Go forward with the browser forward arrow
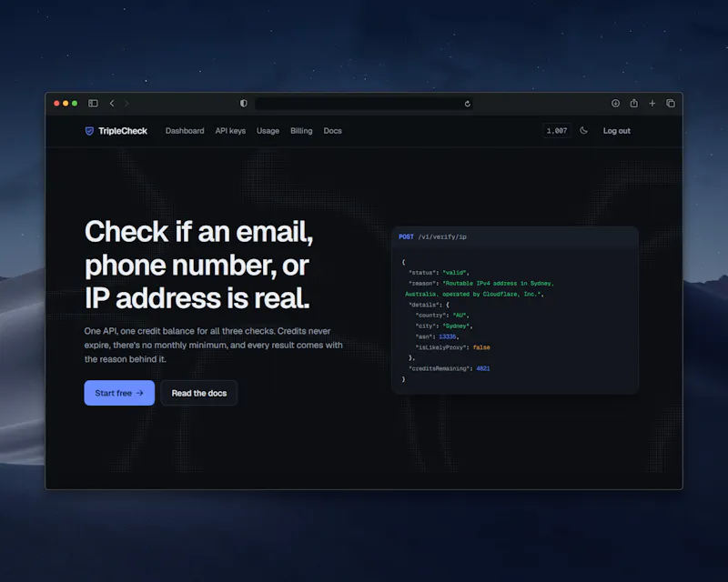The image size is (728, 582). click(126, 103)
